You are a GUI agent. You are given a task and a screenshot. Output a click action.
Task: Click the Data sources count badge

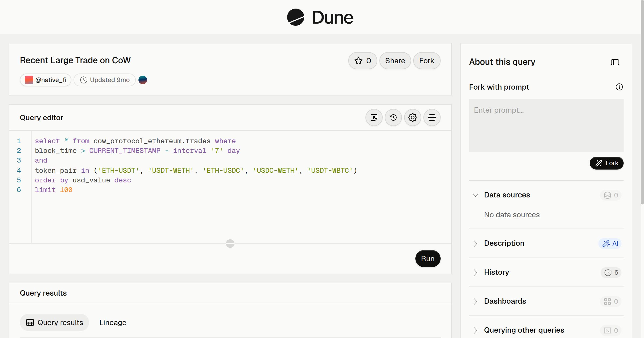611,195
